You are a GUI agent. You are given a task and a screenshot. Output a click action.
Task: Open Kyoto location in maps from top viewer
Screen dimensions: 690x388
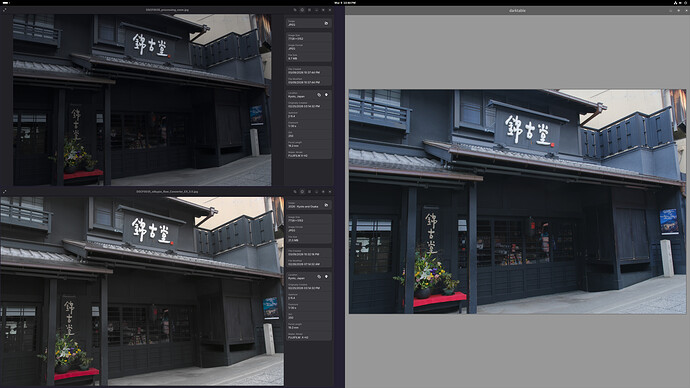pos(326,95)
